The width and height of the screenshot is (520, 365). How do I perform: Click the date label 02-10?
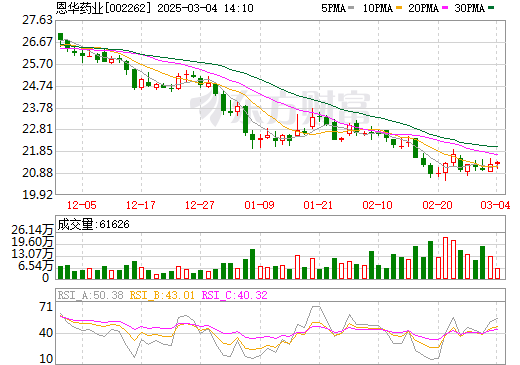tap(378, 205)
